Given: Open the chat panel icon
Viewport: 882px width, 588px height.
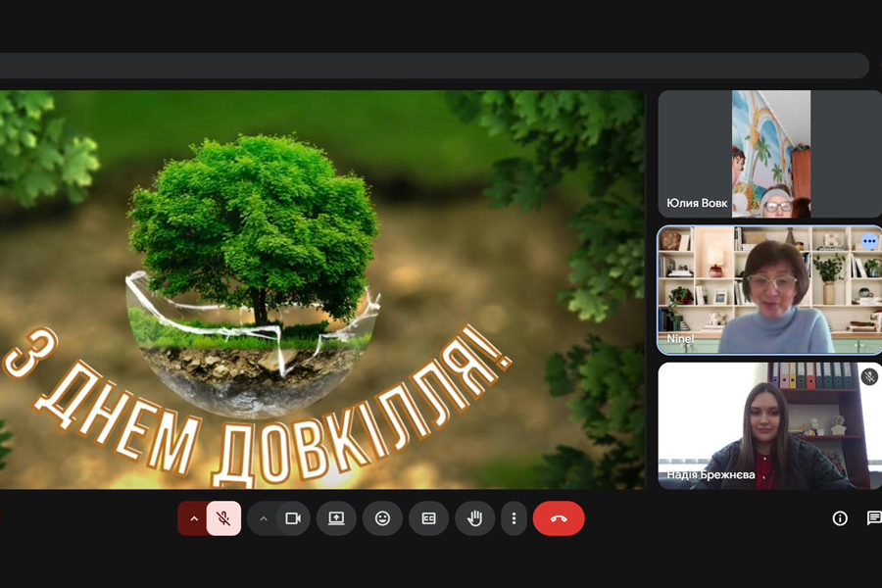Looking at the screenshot, I should [873, 518].
